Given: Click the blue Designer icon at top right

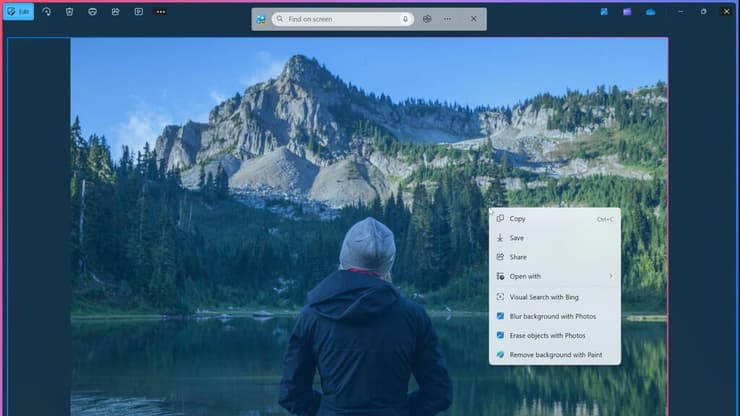Looking at the screenshot, I should coord(604,12).
